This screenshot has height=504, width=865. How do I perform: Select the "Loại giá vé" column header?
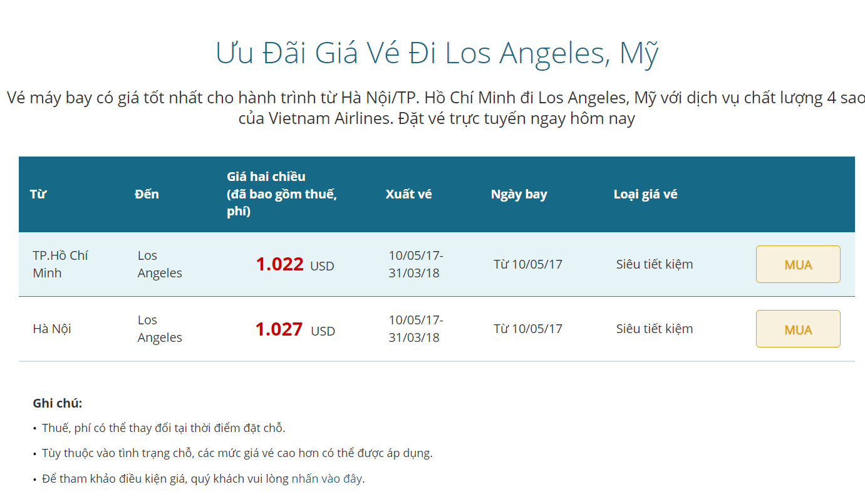click(x=645, y=194)
